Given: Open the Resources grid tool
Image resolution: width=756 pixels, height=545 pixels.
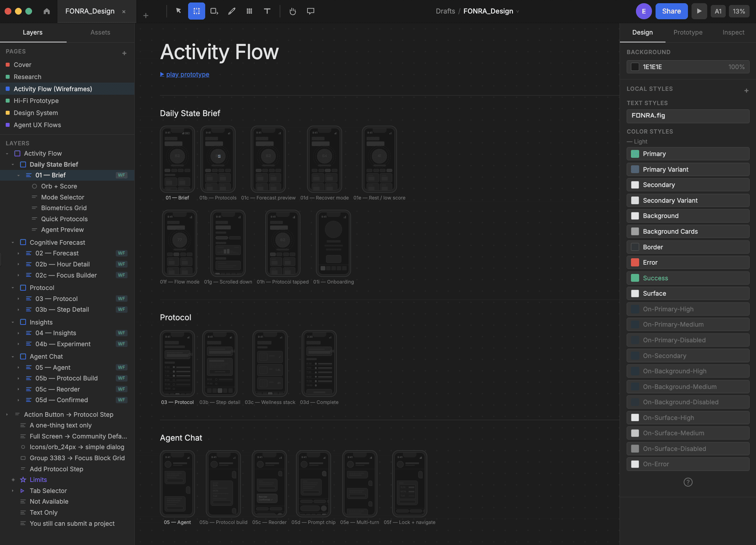Looking at the screenshot, I should click(249, 11).
